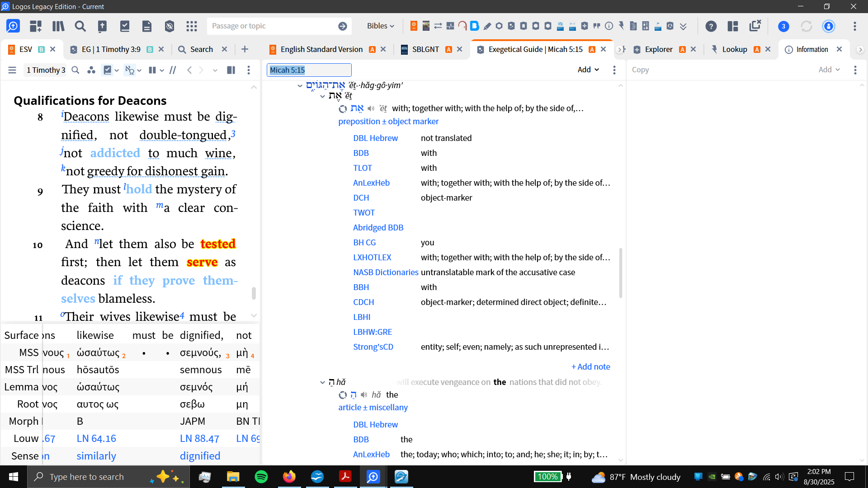Switch to the SBLGNT tab

pos(425,50)
